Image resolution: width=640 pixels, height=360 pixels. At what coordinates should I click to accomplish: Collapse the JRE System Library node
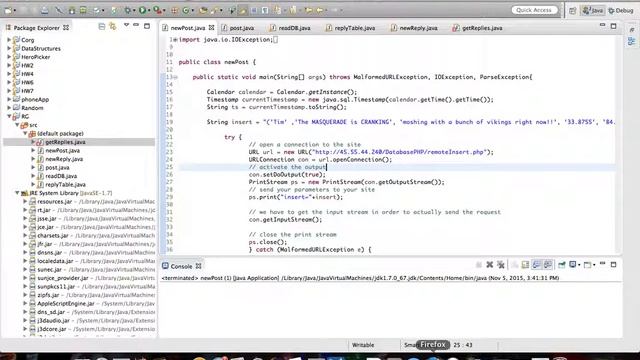click(x=17, y=193)
